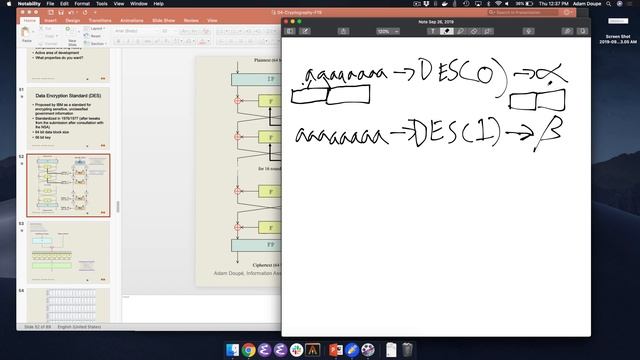Open the Format menu in menu bar

tap(82, 4)
